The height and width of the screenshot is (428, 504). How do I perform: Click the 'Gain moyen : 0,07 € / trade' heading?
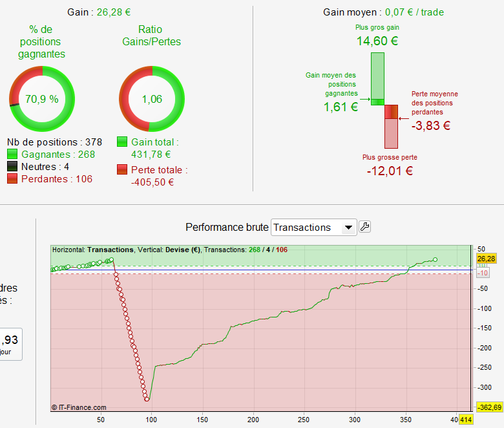tap(383, 12)
